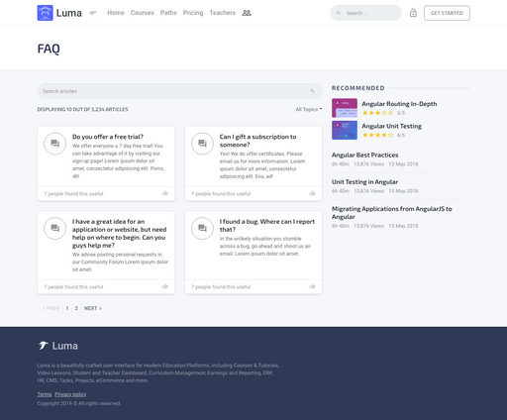The image size is (507, 420).
Task: Open 'Do you offer a free trial?' question
Action: tap(108, 137)
